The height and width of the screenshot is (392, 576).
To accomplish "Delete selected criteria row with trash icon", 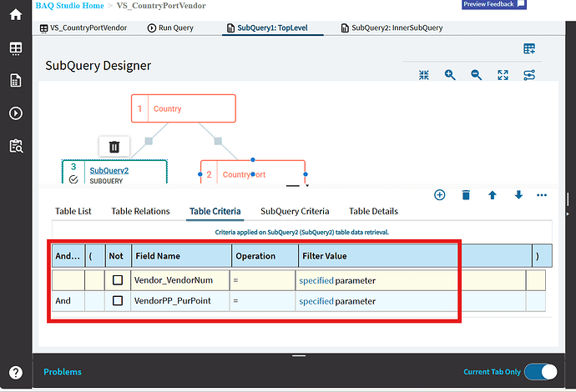I will [466, 195].
